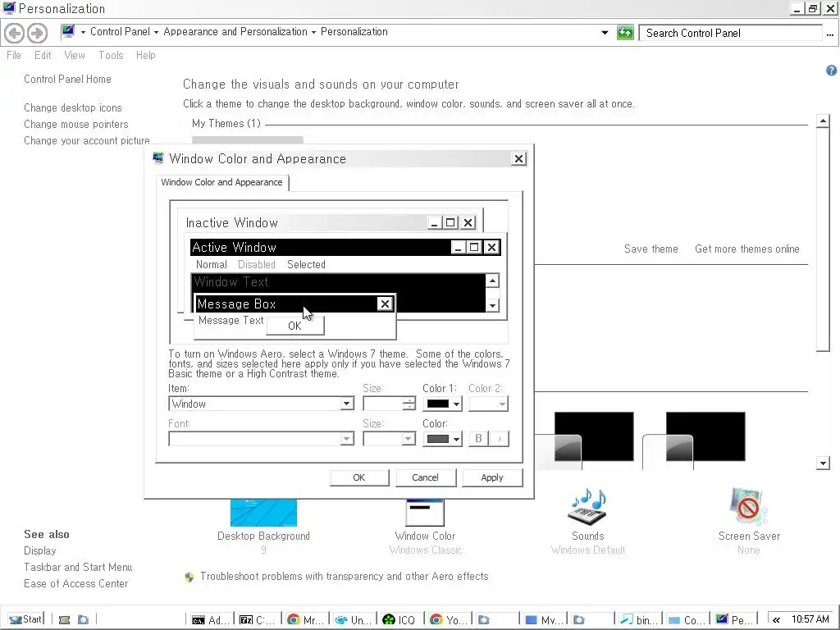840x630 pixels.
Task: Open Control Panel Home link
Action: click(x=67, y=80)
